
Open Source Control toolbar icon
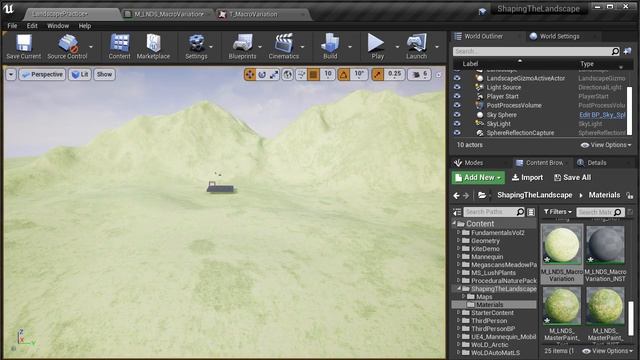pyautogui.click(x=67, y=47)
